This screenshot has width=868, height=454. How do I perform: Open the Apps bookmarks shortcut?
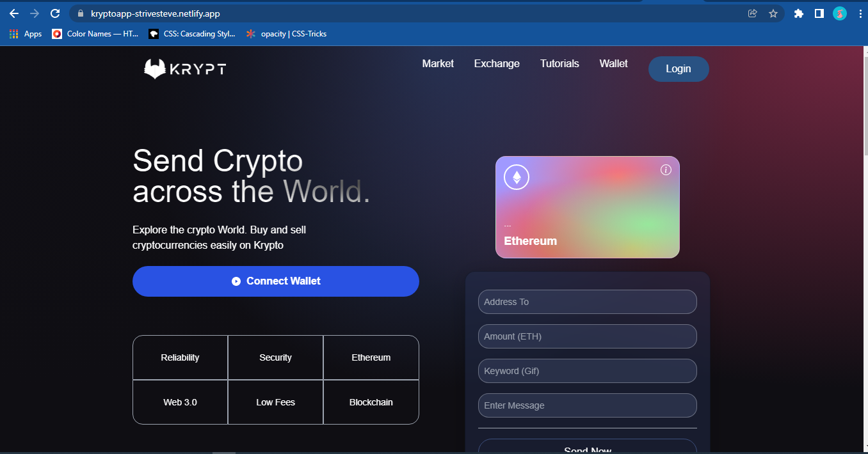click(26, 34)
